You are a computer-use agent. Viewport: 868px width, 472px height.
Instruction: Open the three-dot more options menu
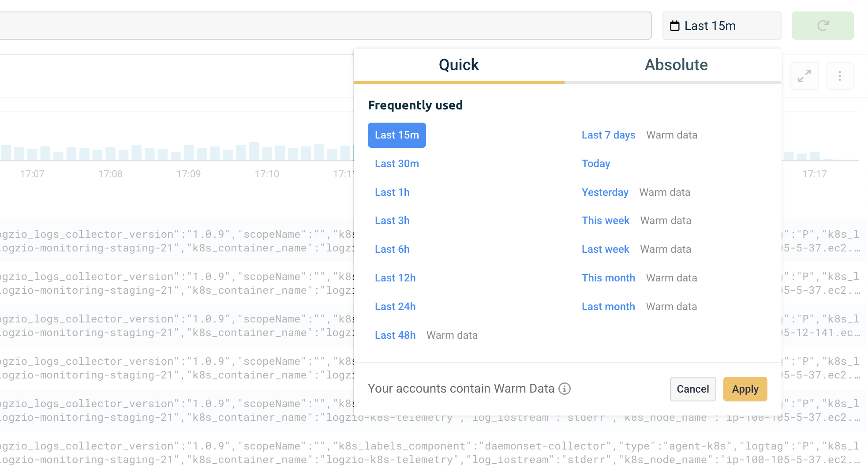pos(840,76)
